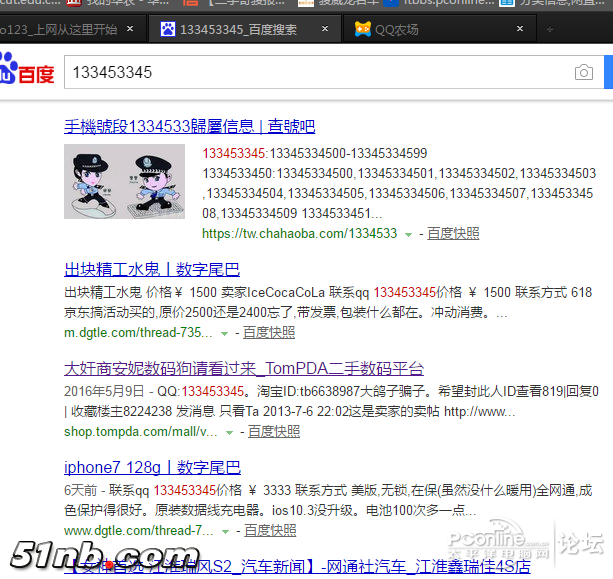Viewport: 613px width, 579px height.
Task: Expand arrow next to www.dgtle.com URL
Action: coord(225,532)
